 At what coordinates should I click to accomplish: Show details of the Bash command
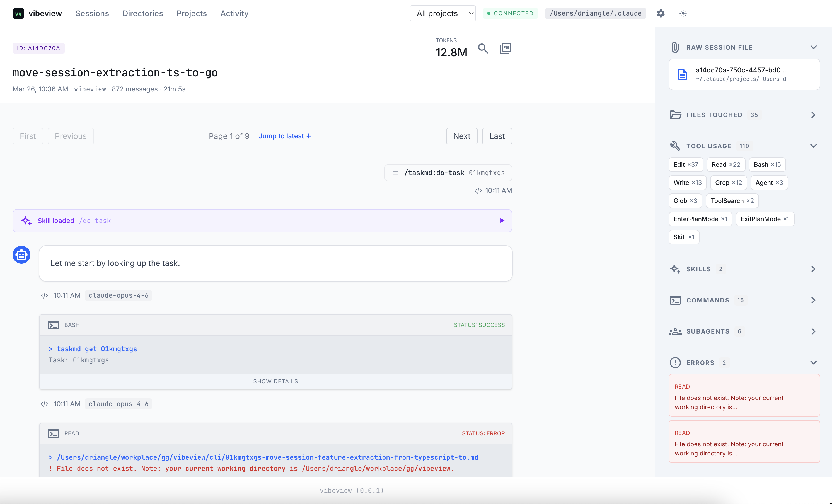(275, 381)
